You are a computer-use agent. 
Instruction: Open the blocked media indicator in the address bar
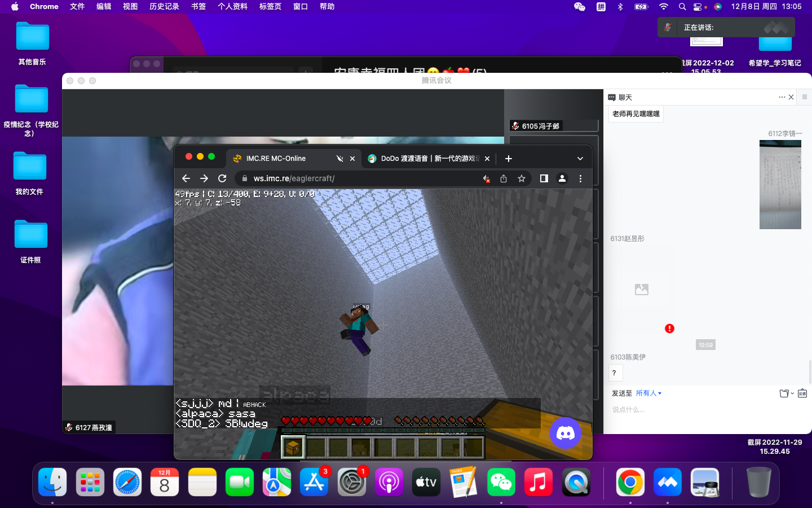(x=486, y=178)
